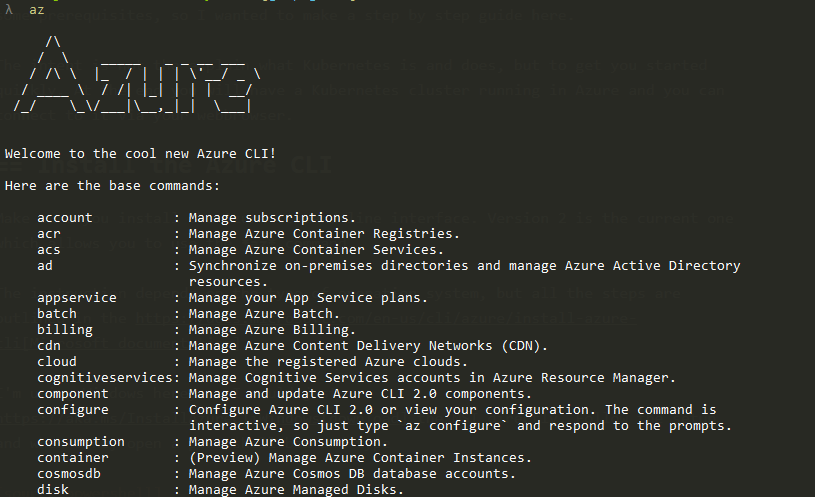Click the lambda prompt symbol
815x497 pixels.
(9, 9)
